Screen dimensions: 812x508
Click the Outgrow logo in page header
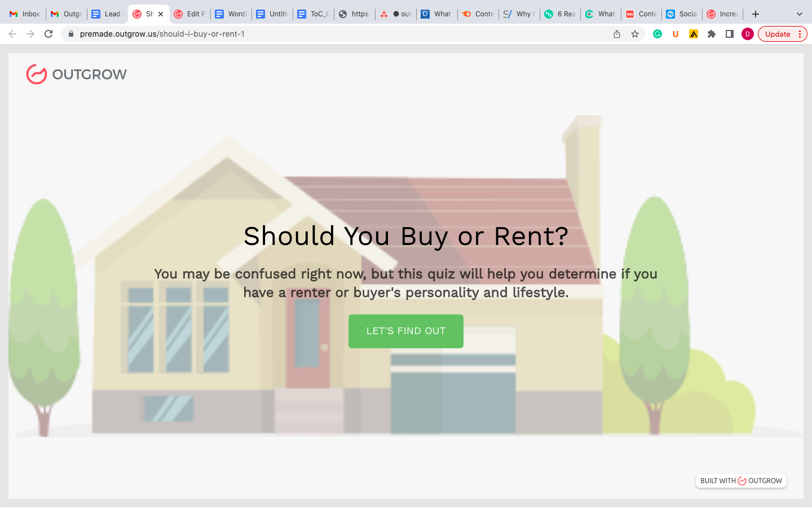77,74
